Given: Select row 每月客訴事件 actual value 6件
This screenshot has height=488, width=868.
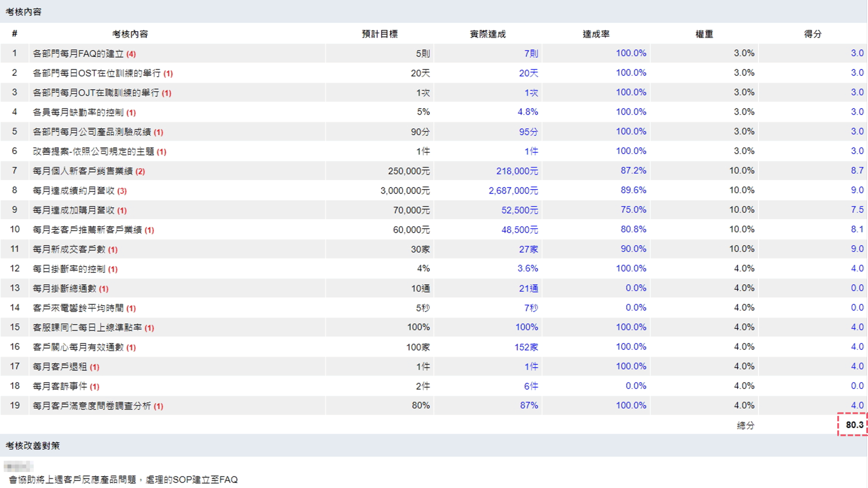Looking at the screenshot, I should point(531,386).
